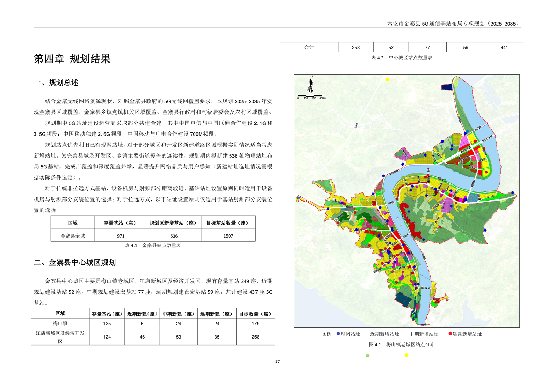Click the yellow dot below the figure caption
The width and height of the screenshot is (555, 392).
[x=406, y=355]
